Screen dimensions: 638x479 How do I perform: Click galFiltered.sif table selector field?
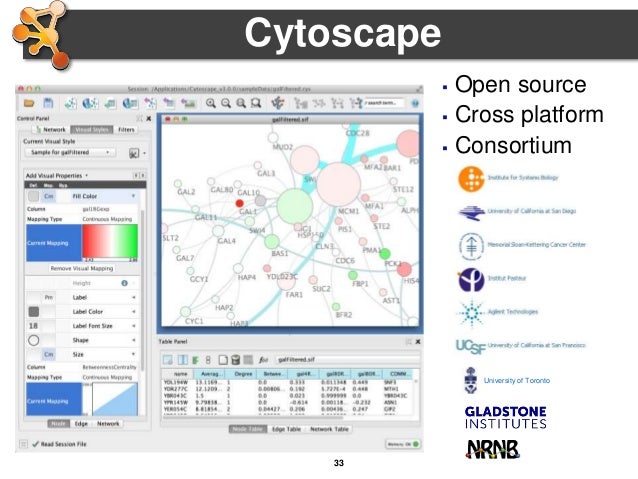click(347, 360)
